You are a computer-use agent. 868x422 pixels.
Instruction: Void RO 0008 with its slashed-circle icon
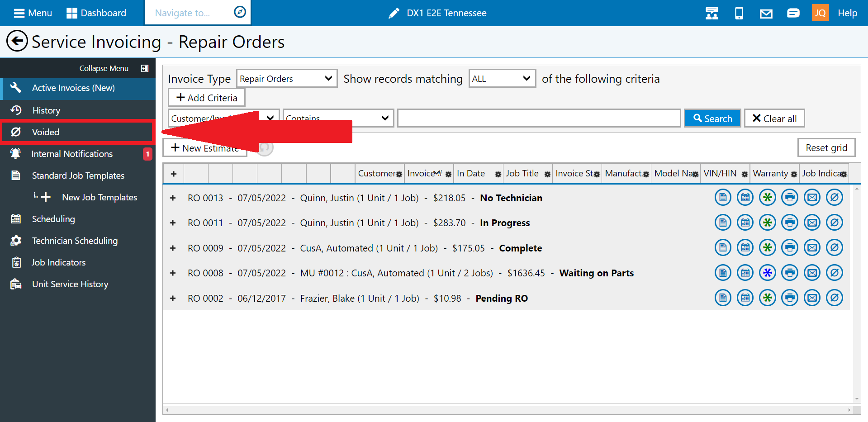pyautogui.click(x=835, y=273)
